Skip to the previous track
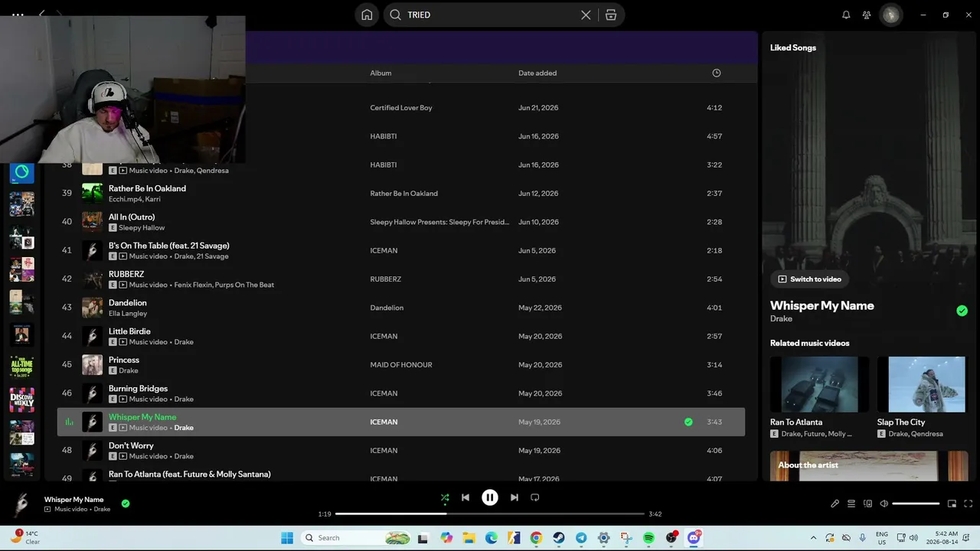The width and height of the screenshot is (980, 551). point(465,497)
